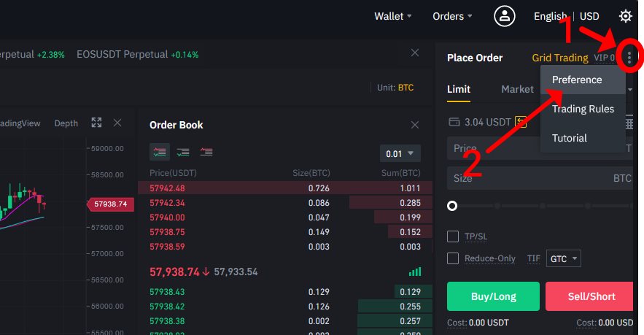Screen dimensions: 644x335
Task: Click the order size slider handle
Action: 452,206
